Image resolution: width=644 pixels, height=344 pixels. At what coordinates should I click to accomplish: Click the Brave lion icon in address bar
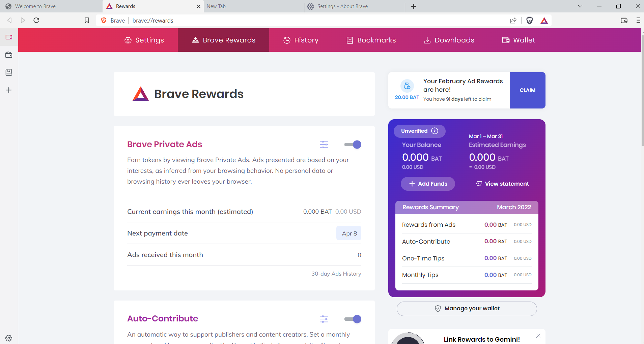104,20
